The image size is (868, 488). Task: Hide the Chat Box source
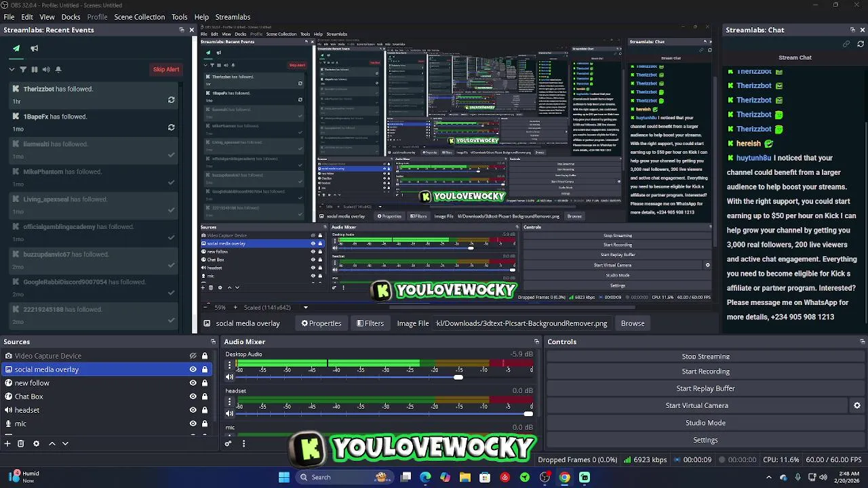[193, 396]
